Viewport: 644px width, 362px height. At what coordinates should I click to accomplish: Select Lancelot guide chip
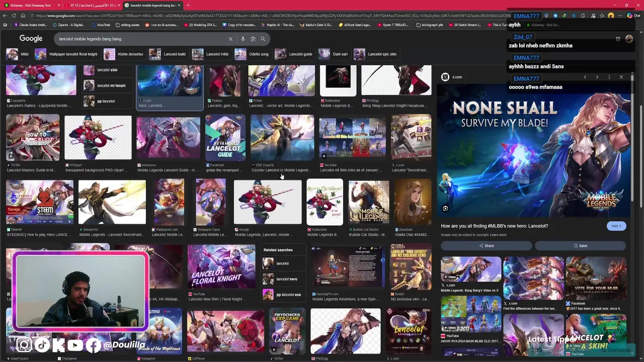point(294,54)
